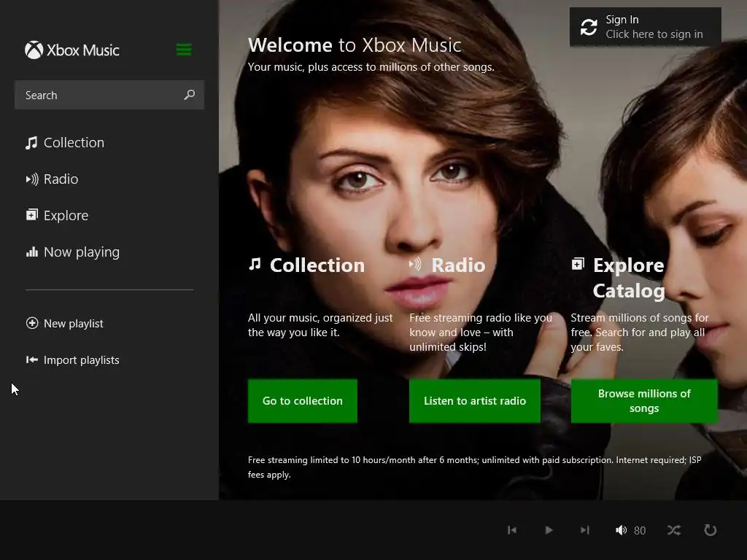Click the search magnifier icon
Viewport: 747px width, 560px height.
click(190, 95)
